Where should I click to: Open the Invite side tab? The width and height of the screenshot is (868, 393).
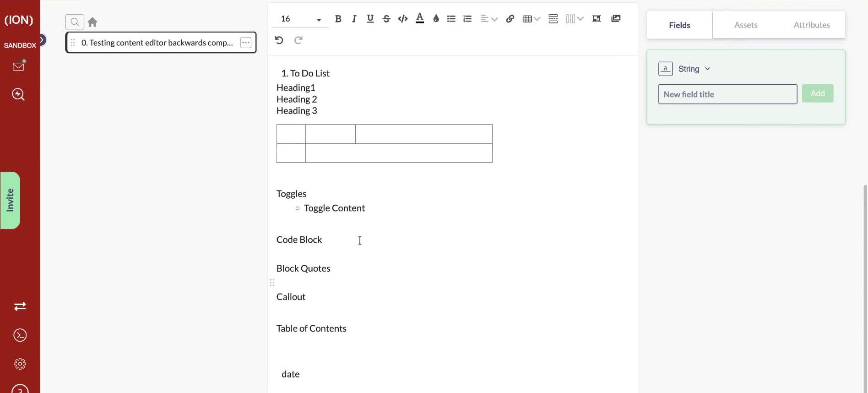tap(10, 200)
